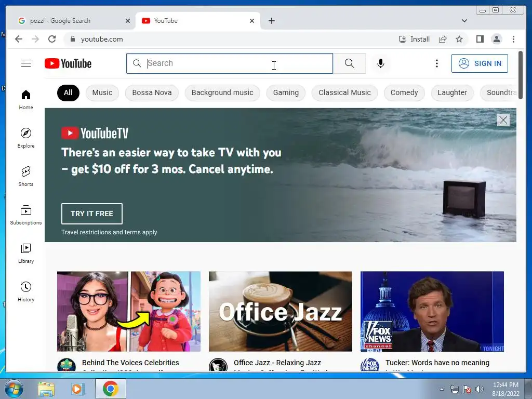Open the Windows Start menu
Image resolution: width=532 pixels, height=399 pixels.
(x=14, y=389)
